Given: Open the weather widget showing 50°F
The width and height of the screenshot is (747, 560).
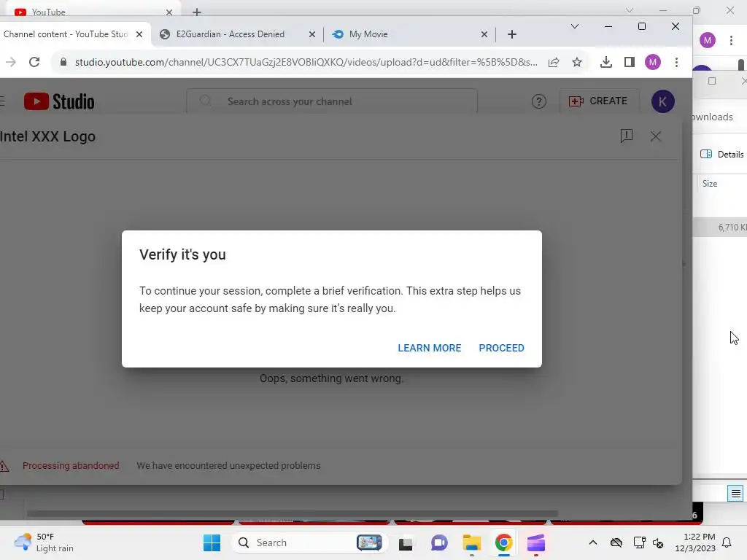Looking at the screenshot, I should [x=44, y=542].
